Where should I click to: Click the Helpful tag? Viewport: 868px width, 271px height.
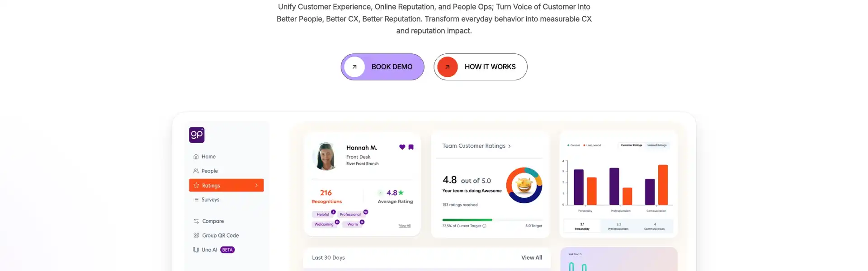[323, 215]
